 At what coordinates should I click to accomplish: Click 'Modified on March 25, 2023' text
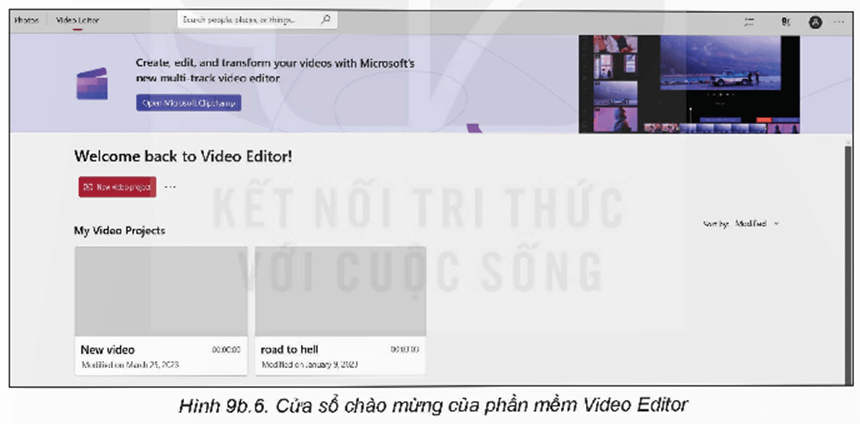tap(131, 364)
